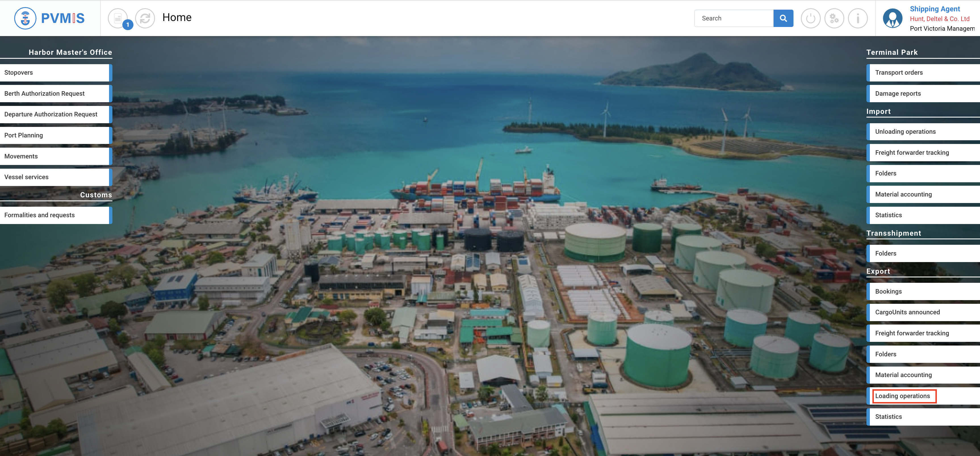This screenshot has width=980, height=456.
Task: Select Departure Authorization Request
Action: (x=56, y=115)
